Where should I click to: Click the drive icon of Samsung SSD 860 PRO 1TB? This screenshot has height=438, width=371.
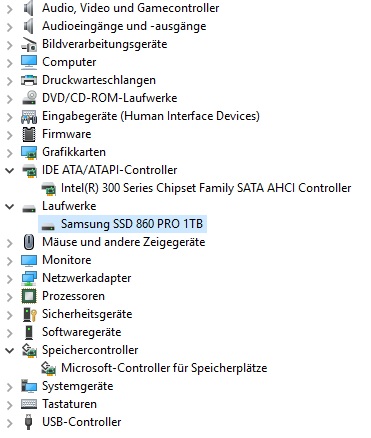48,226
